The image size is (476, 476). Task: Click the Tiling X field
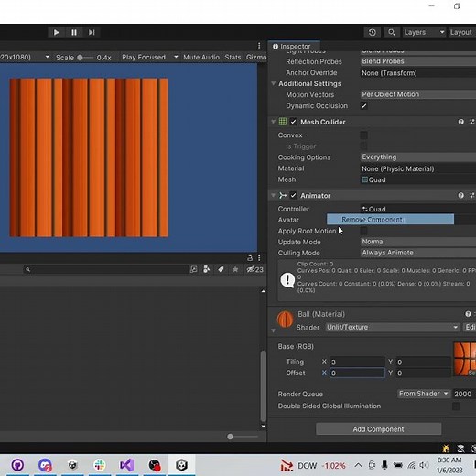(357, 362)
